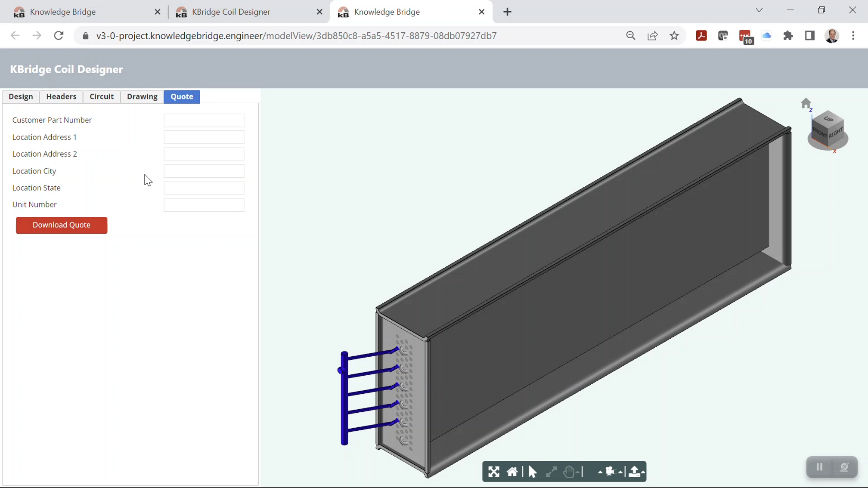Click the address bar URL
The image size is (868, 488).
296,36
